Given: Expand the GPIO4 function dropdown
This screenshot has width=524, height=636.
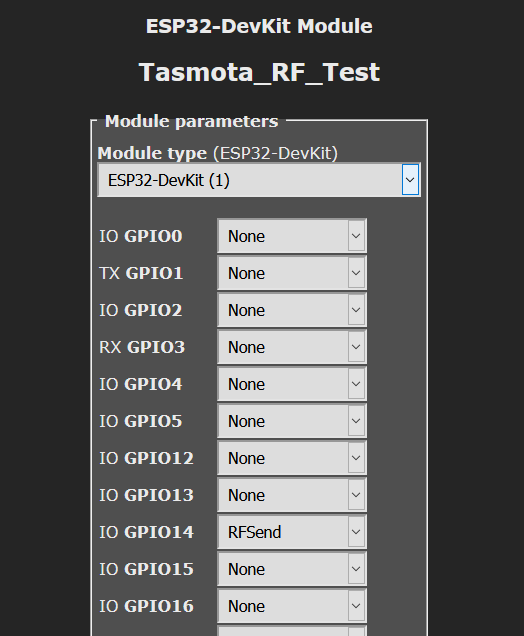Looking at the screenshot, I should [x=292, y=384].
